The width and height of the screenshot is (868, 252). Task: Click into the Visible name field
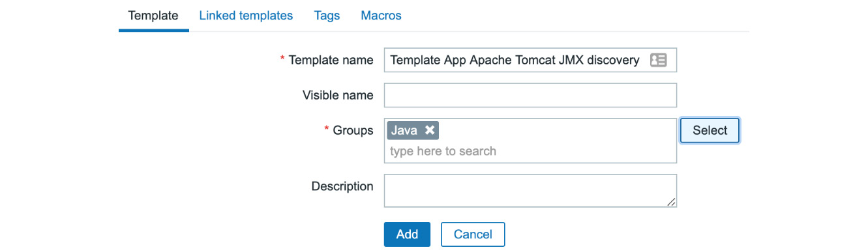tap(530, 95)
